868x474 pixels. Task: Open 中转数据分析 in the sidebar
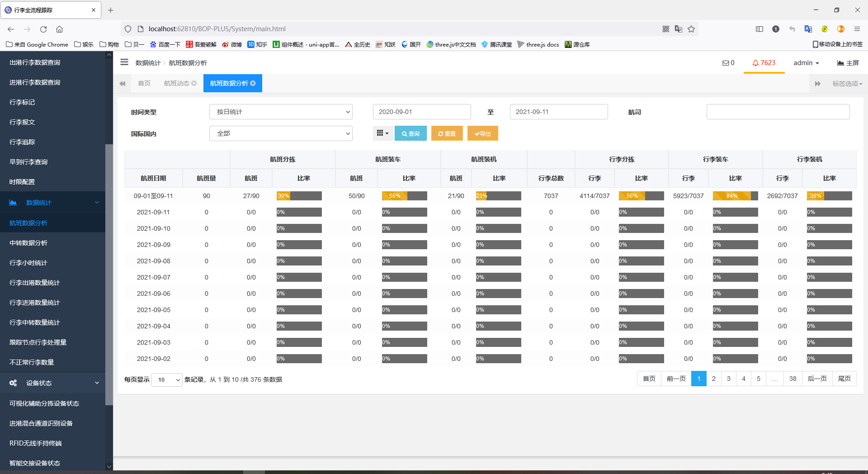28,243
